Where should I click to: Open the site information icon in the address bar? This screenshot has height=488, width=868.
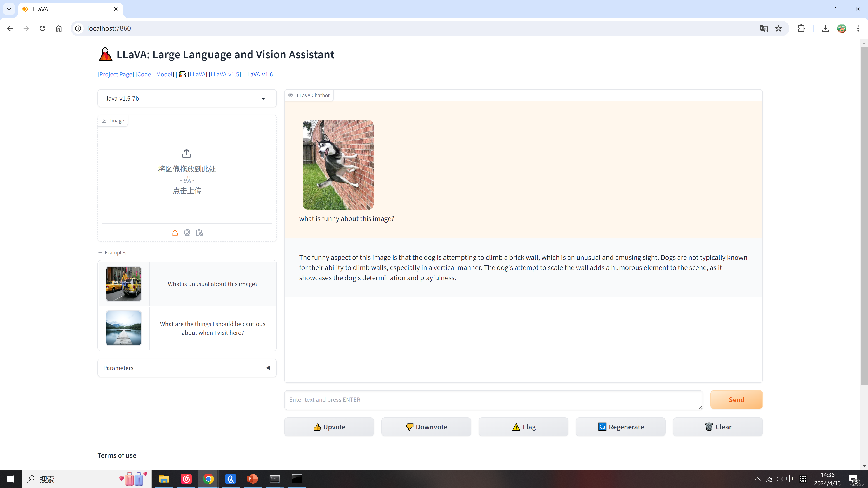(x=78, y=28)
